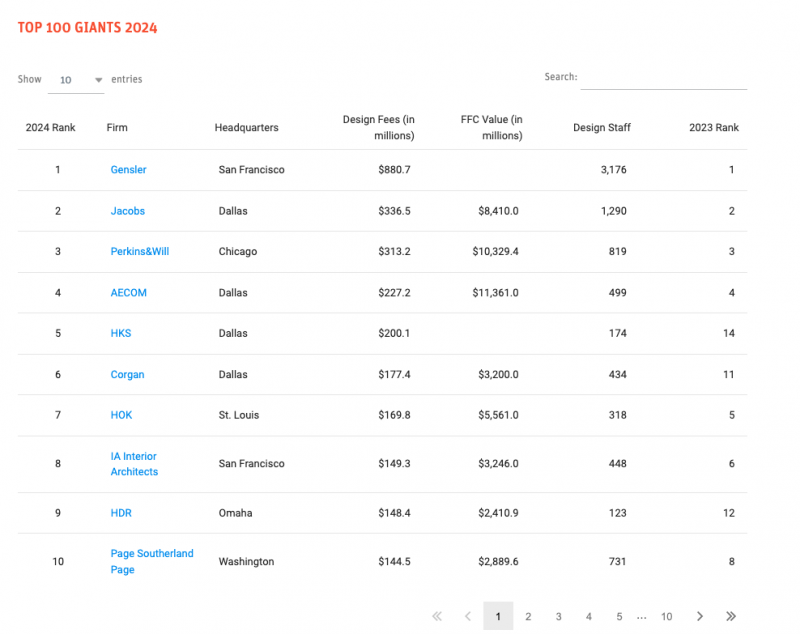Open the HDR firm link
The width and height of the screenshot is (800, 634).
click(x=121, y=513)
